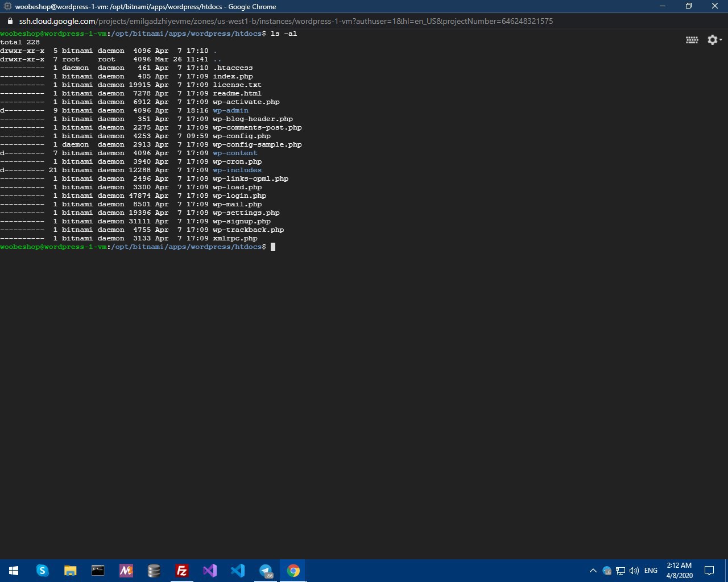Launch FileZilla from the taskbar

(181, 571)
